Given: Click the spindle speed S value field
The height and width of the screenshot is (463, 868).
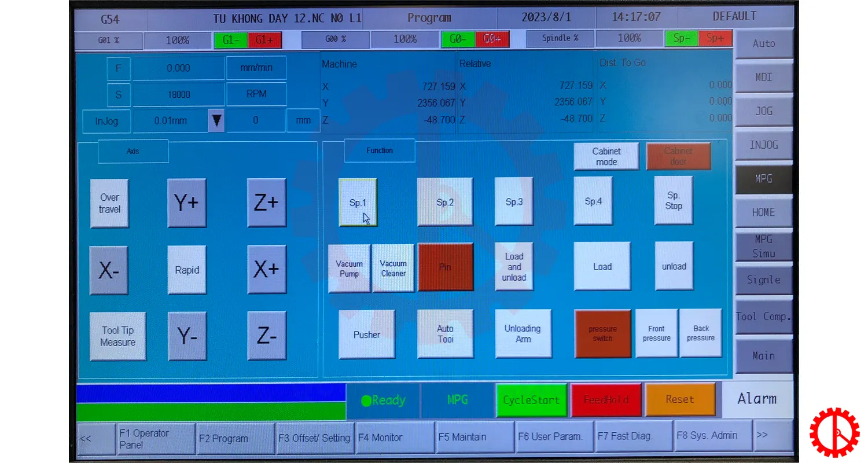Looking at the screenshot, I should [x=178, y=94].
